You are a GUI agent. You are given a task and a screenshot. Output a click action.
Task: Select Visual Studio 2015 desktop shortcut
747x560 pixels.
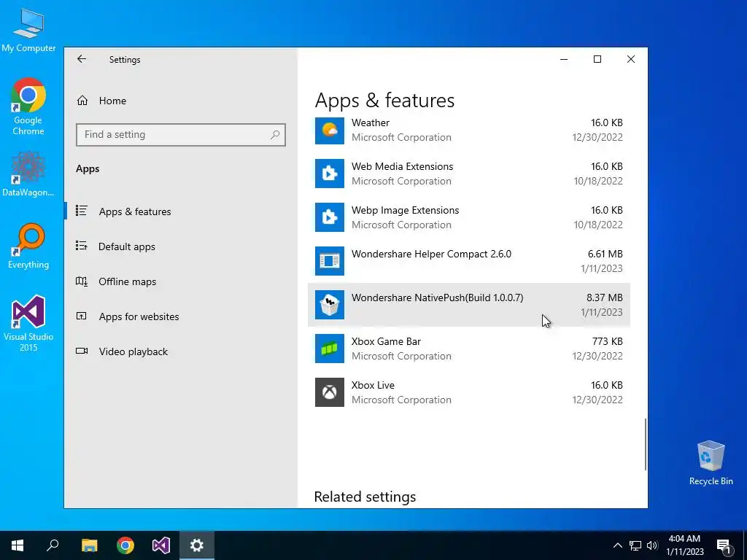[x=28, y=323]
